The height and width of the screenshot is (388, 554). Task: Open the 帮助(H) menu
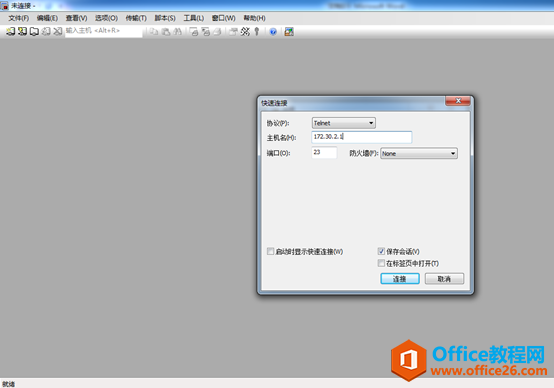coord(254,18)
